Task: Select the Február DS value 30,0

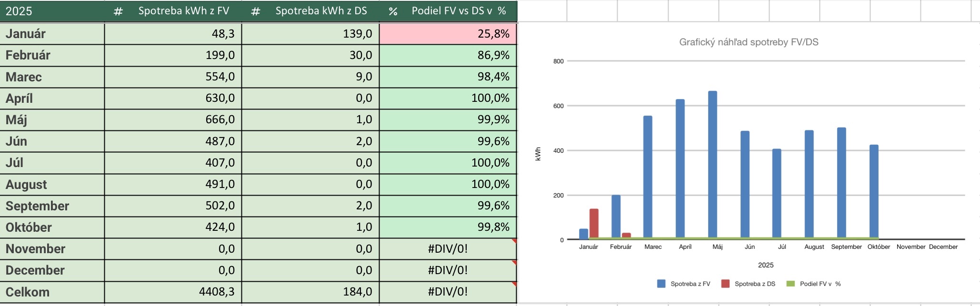Action: pos(310,55)
